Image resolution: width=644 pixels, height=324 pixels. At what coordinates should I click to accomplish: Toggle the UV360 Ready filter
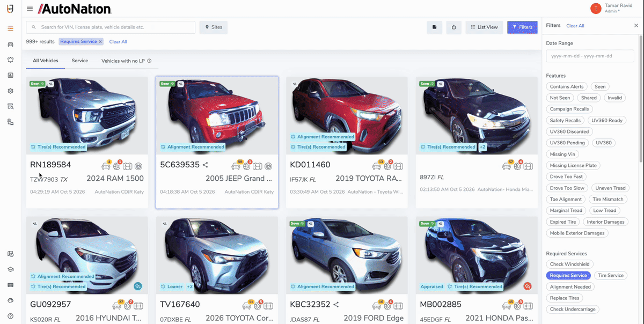(607, 120)
